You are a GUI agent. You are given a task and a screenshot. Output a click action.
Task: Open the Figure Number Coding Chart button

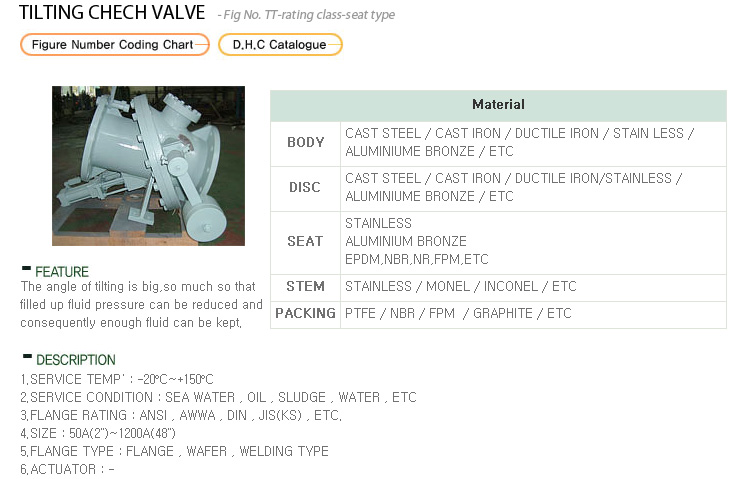click(x=115, y=44)
